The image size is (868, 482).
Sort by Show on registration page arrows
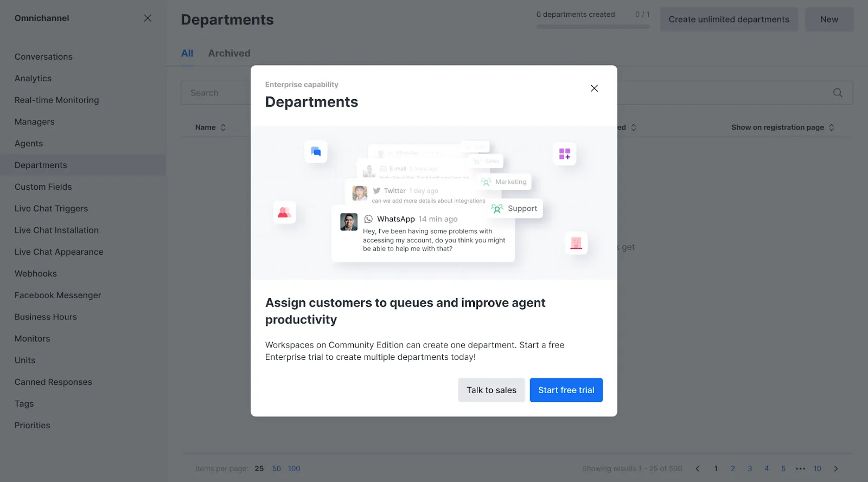[x=832, y=127]
